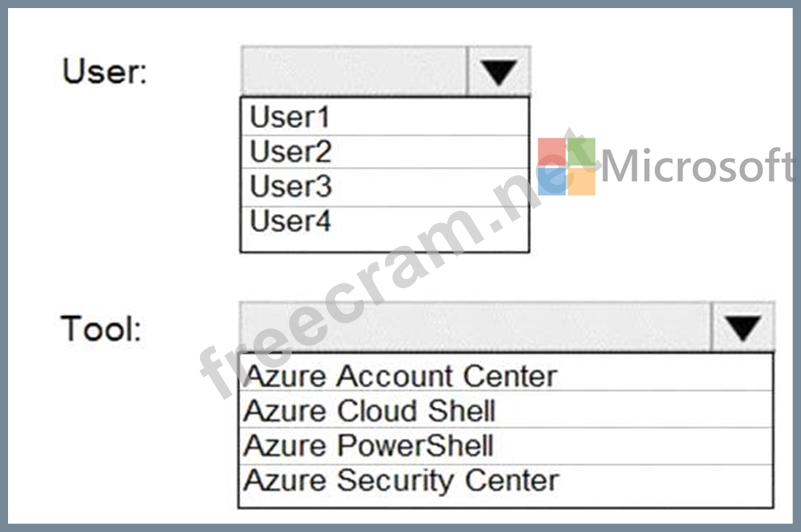The image size is (801, 532).
Task: Expand the User dropdown arrow
Action: click(499, 71)
